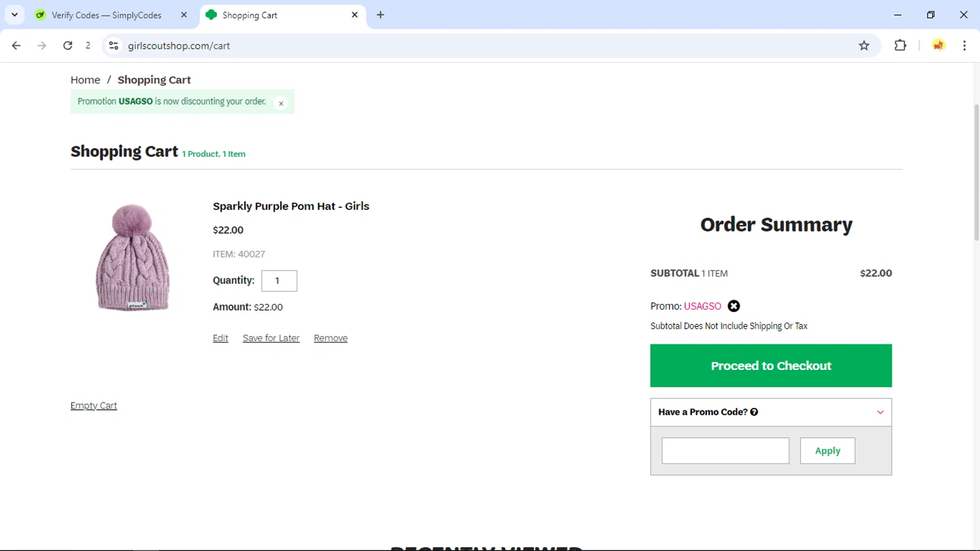The width and height of the screenshot is (980, 551).
Task: Open the tab search dropdown arrow
Action: (x=14, y=14)
